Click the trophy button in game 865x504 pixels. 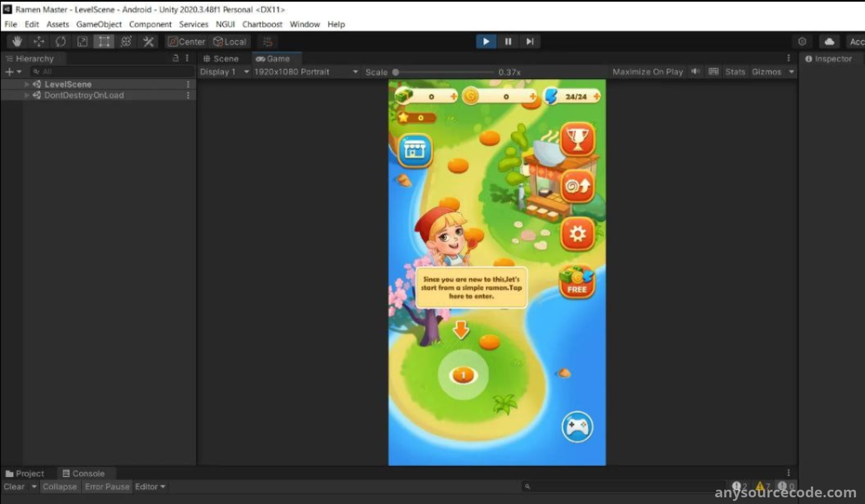tap(577, 139)
